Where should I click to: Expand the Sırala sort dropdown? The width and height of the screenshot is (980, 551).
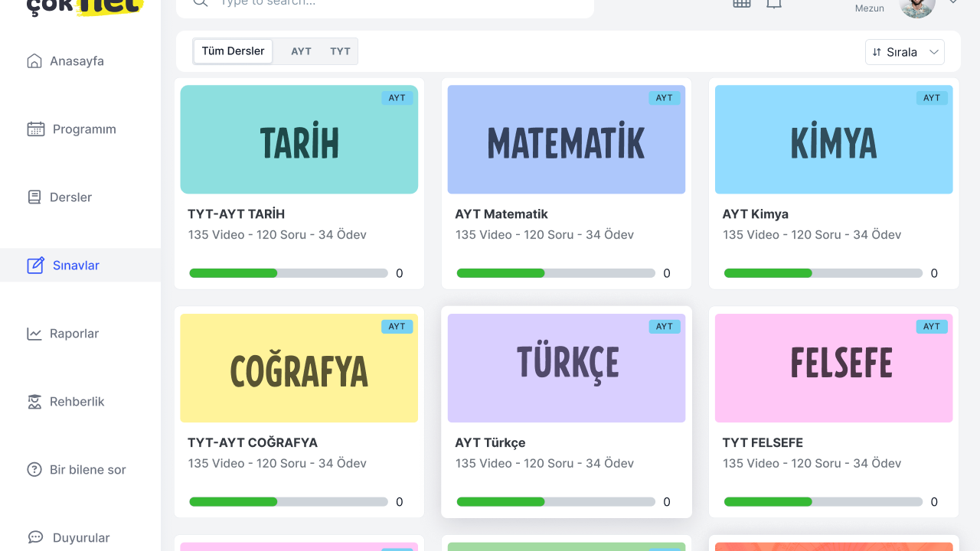pos(905,52)
